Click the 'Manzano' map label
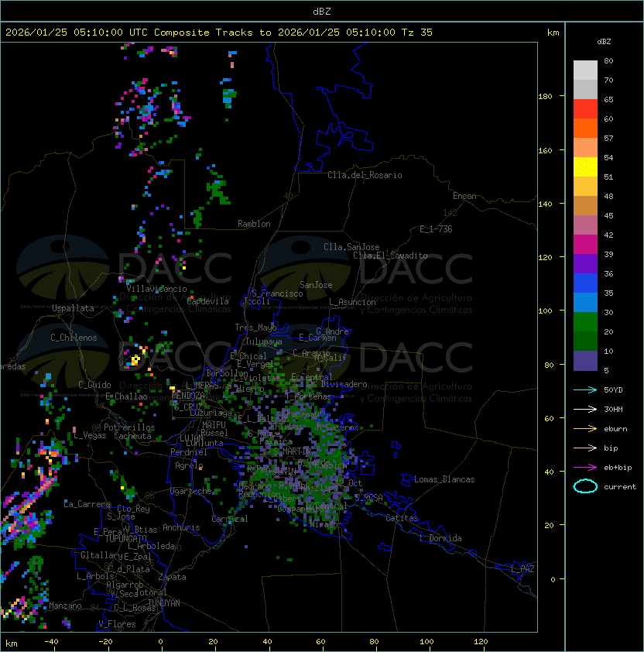 (x=65, y=606)
